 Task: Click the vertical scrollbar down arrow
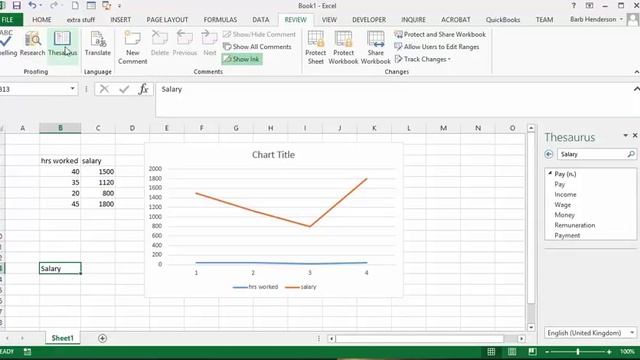(x=531, y=327)
